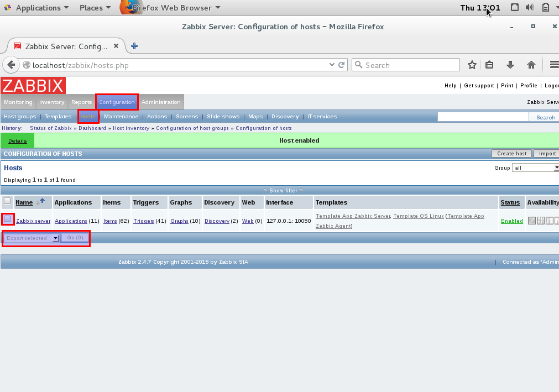This screenshot has width=559, height=392.
Task: Open a new tab with plus icon
Action: click(134, 46)
